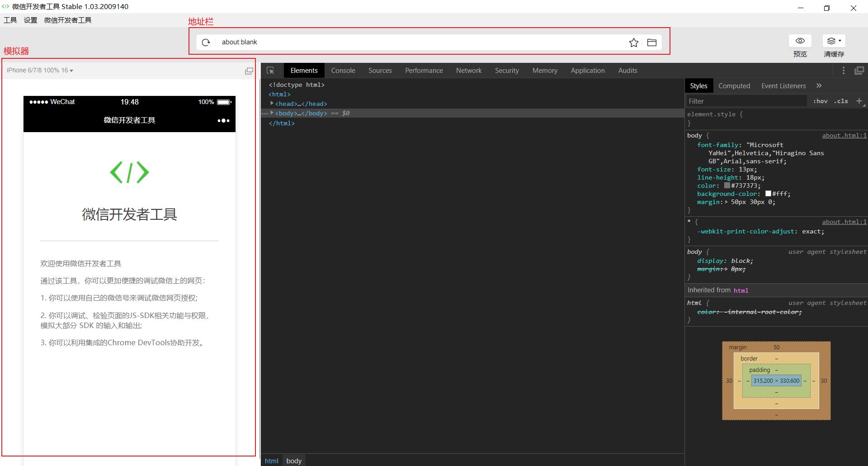Expand the body element node
The image size is (868, 466).
pos(272,113)
